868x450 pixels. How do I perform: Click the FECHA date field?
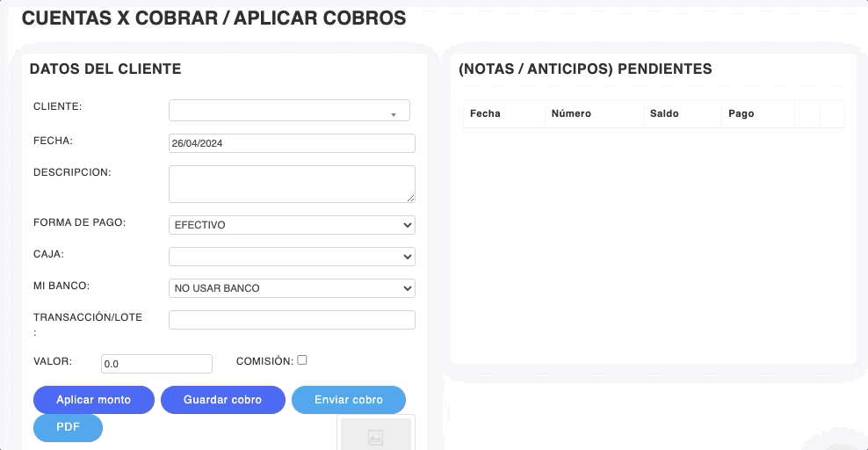point(292,143)
